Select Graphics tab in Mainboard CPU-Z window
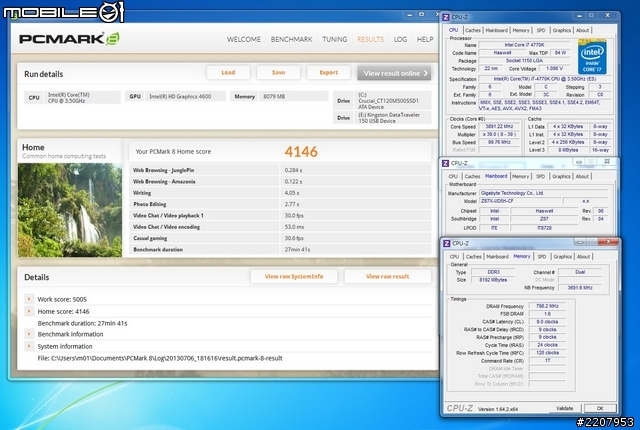This screenshot has height=430, width=640. [561, 177]
